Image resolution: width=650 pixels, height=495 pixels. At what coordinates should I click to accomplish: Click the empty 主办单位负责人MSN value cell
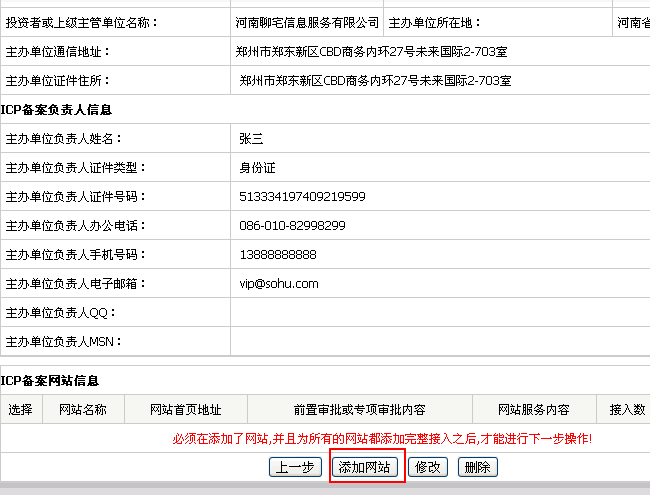(x=440, y=342)
